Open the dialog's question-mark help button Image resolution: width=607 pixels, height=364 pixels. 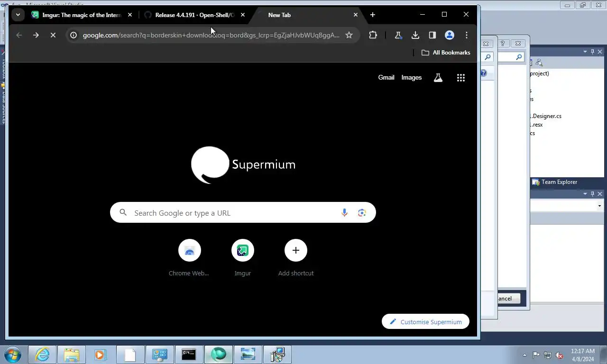[x=503, y=43]
